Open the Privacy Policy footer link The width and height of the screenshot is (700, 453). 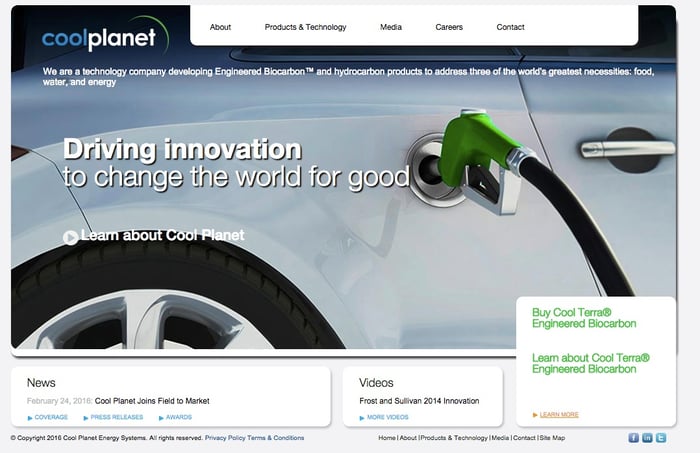[x=224, y=438]
